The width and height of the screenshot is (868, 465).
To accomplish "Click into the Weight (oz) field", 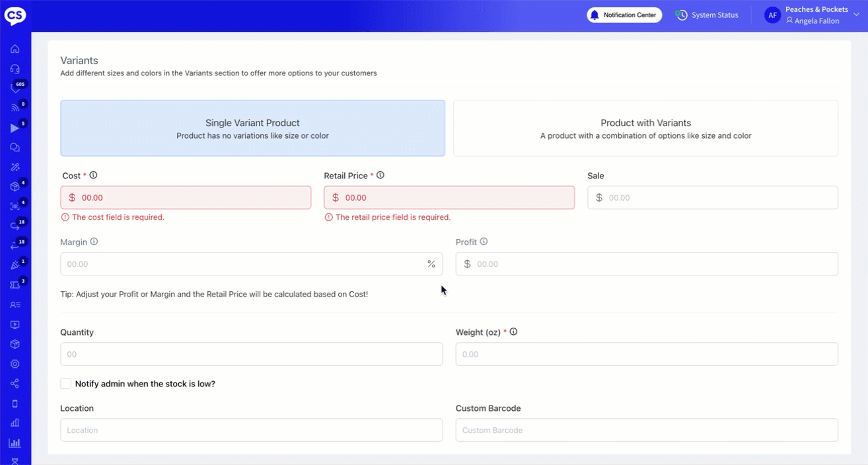I will click(647, 354).
